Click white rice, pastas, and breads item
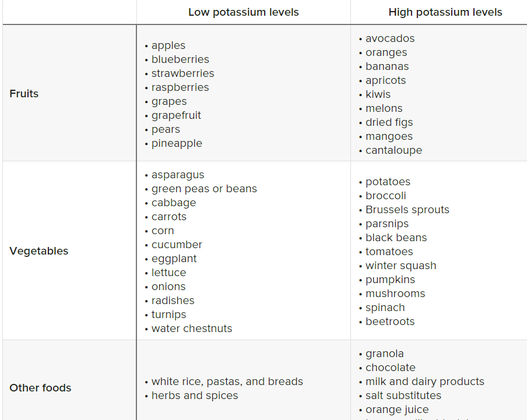527x420 pixels. pos(227,382)
